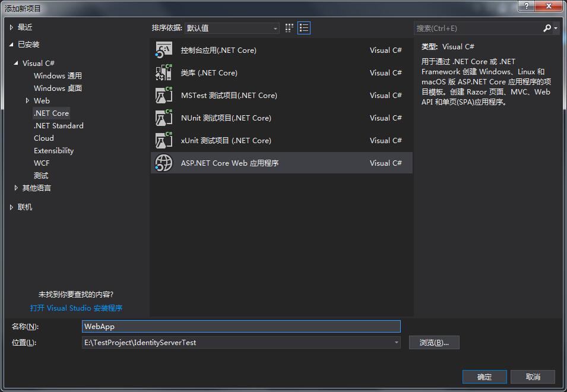The image size is (567, 392).
Task: Click the xUnit test project template icon
Action: coord(164,140)
